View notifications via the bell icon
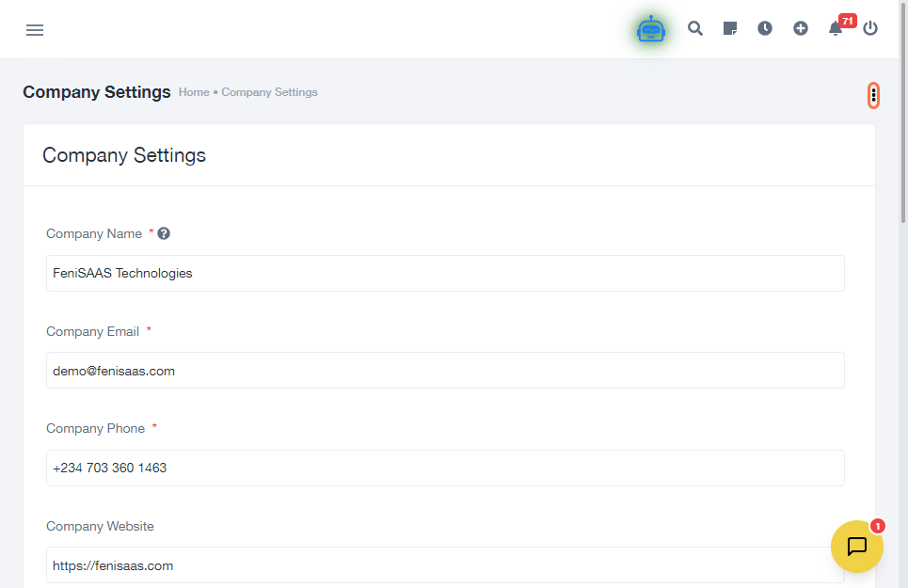This screenshot has width=908, height=588. click(x=836, y=28)
